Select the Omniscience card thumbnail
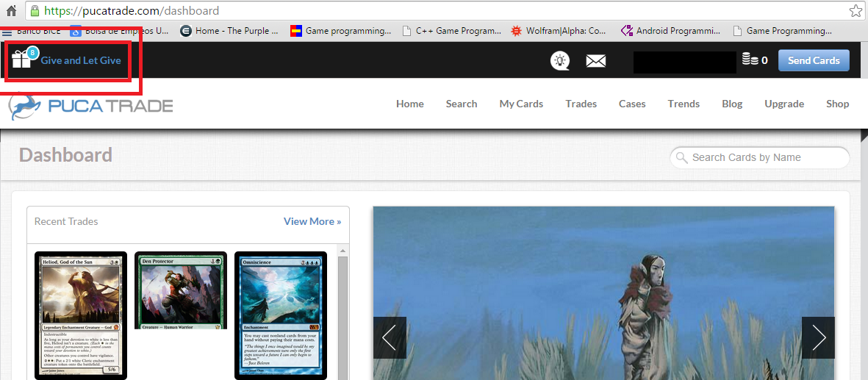This screenshot has width=868, height=380. click(281, 316)
